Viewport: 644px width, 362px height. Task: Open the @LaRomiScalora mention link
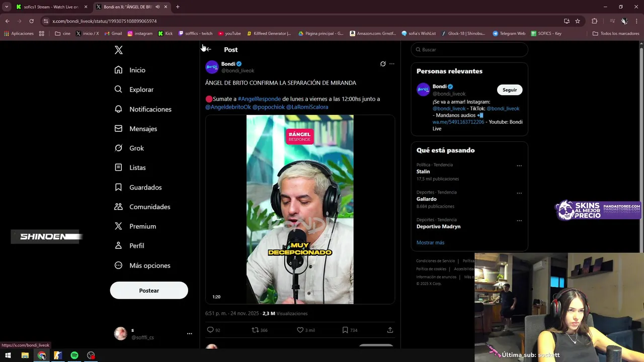[307, 107]
